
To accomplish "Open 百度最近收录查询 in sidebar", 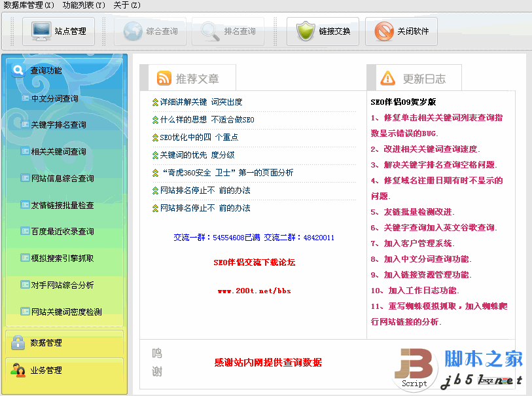I will tap(62, 232).
